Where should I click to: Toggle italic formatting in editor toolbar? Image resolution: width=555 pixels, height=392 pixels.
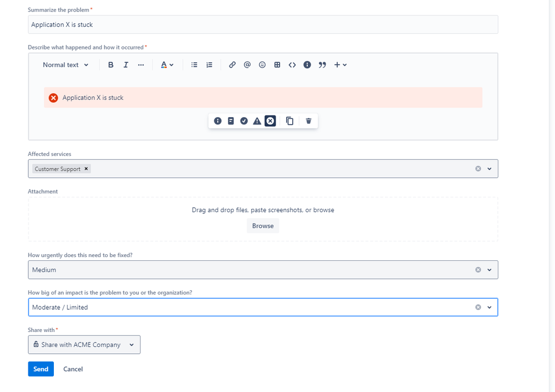(x=126, y=65)
